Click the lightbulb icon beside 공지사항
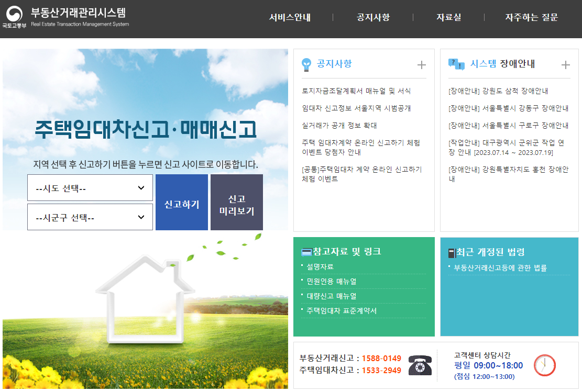This screenshot has width=582, height=392. pos(306,64)
